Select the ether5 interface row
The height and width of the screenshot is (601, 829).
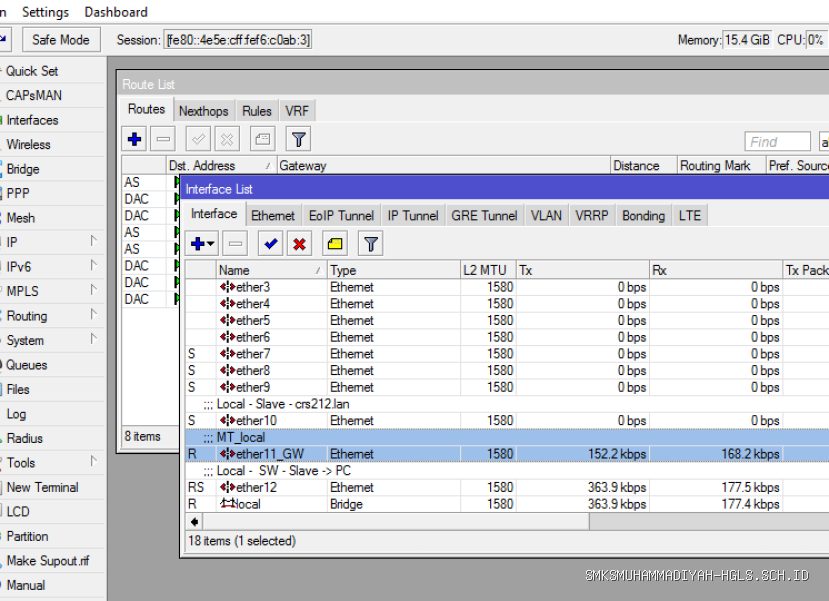[x=507, y=320]
